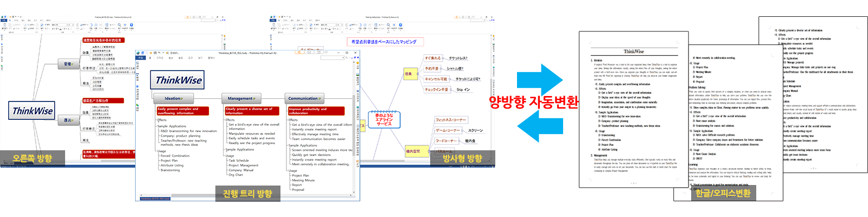
Task: Click the ThinkWise document tab at the tree window bottom
Action: point(155,199)
